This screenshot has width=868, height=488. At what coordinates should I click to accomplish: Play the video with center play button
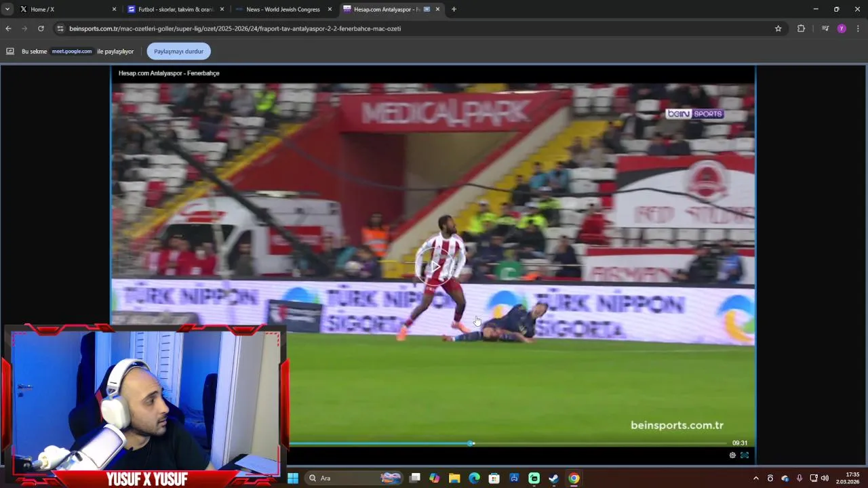(433, 265)
